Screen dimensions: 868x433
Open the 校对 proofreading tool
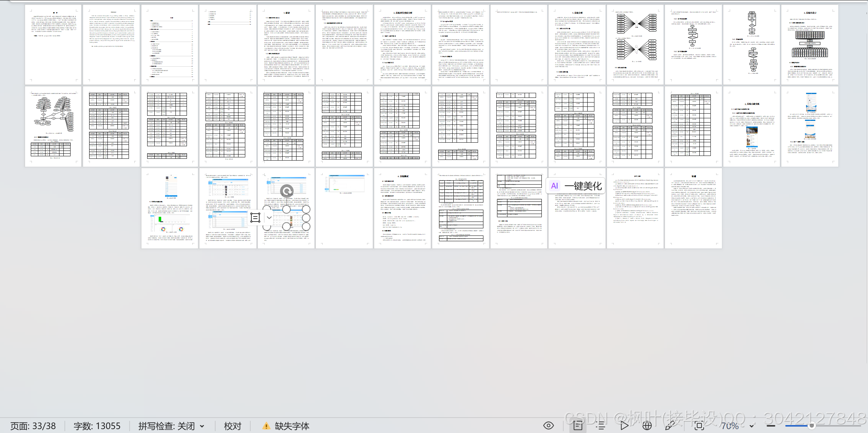tap(232, 426)
